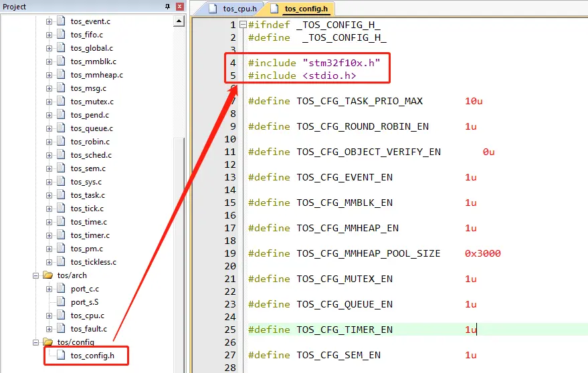Click the tos_pend.c file icon
Screen dimensions: 588x373
point(61,115)
